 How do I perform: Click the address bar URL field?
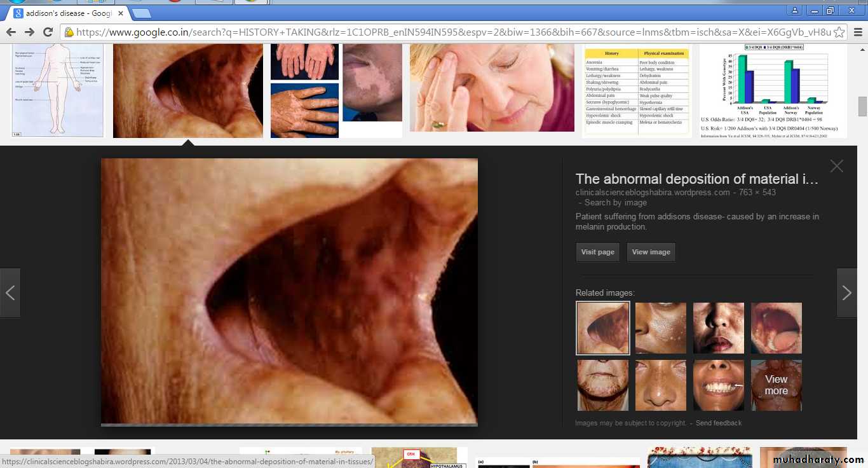pyautogui.click(x=445, y=32)
